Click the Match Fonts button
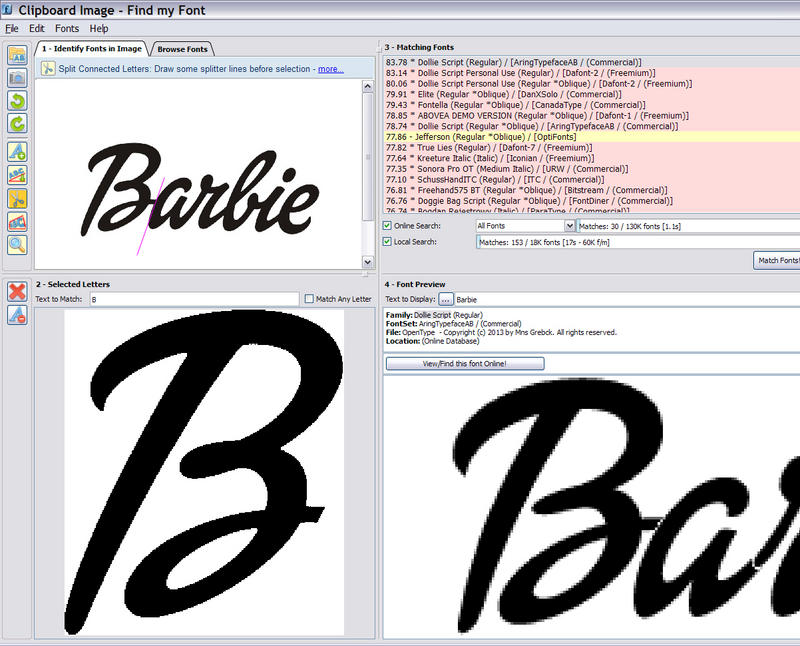 [x=777, y=260]
